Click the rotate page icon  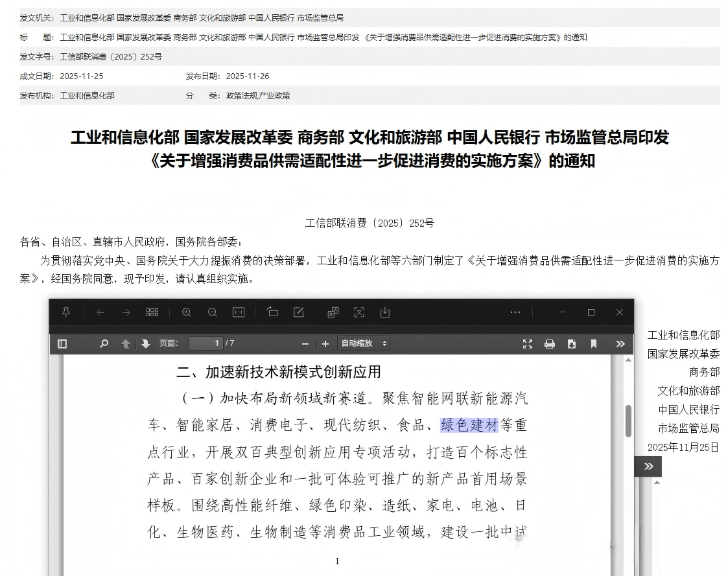[x=272, y=312]
